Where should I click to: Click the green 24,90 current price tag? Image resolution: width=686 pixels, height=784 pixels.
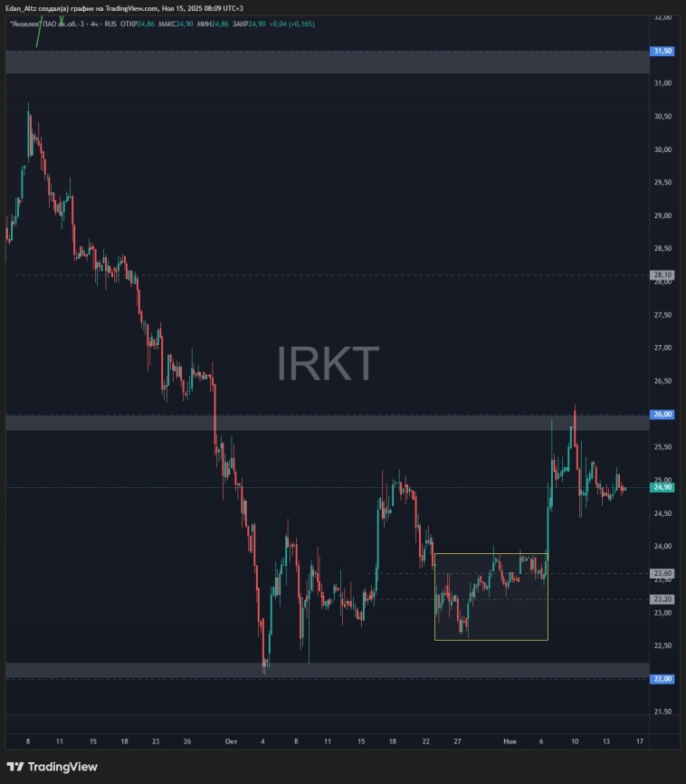pyautogui.click(x=662, y=487)
